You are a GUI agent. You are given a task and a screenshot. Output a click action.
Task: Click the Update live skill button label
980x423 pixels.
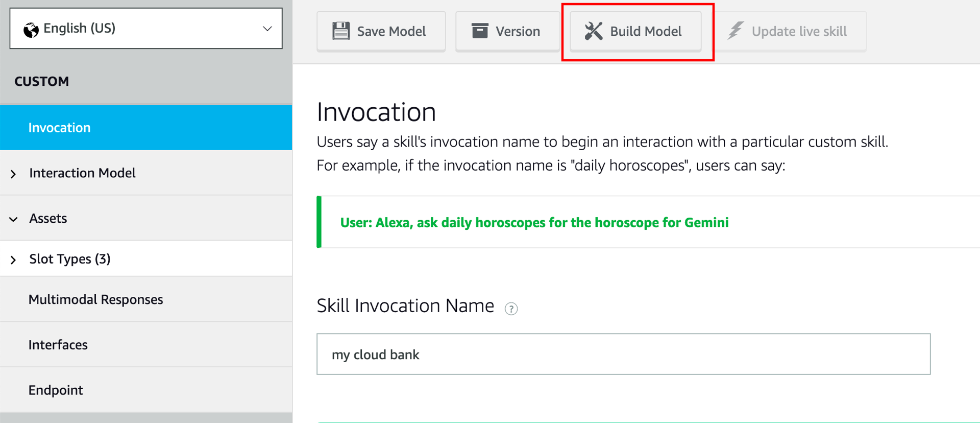[x=799, y=32]
